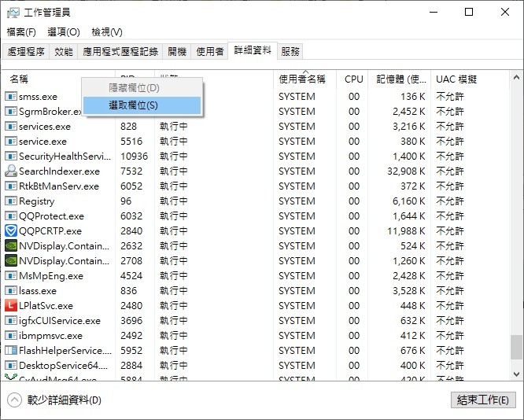Click the Registry process icon
The image size is (524, 420).
pos(11,201)
